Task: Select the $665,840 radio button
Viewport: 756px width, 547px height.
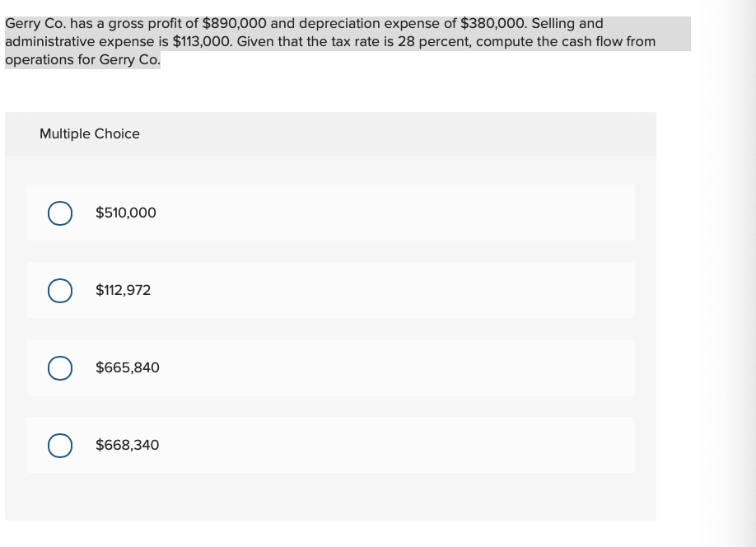Action: pos(58,368)
